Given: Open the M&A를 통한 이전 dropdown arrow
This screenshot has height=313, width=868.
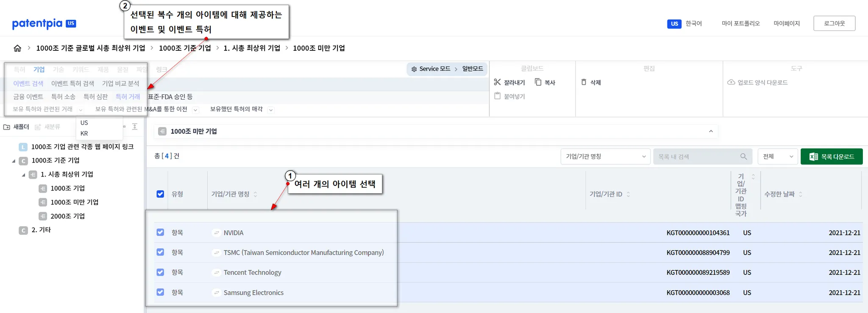Looking at the screenshot, I should (195, 110).
